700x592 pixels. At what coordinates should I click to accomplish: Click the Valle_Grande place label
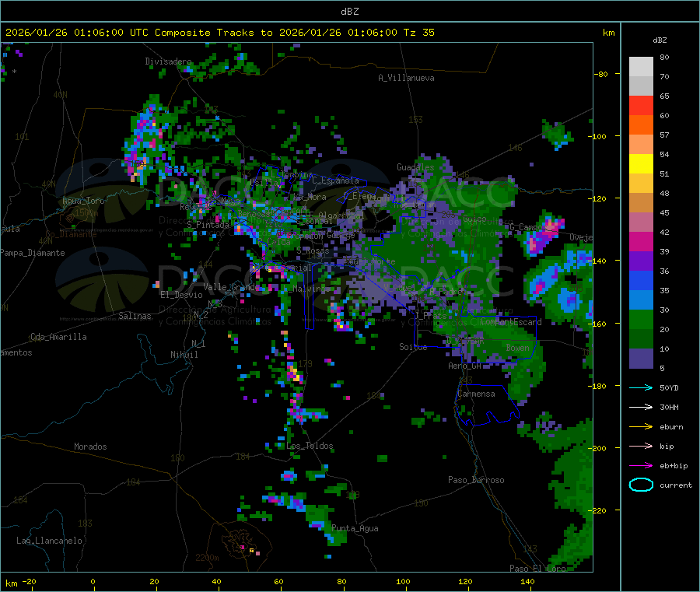point(231,286)
